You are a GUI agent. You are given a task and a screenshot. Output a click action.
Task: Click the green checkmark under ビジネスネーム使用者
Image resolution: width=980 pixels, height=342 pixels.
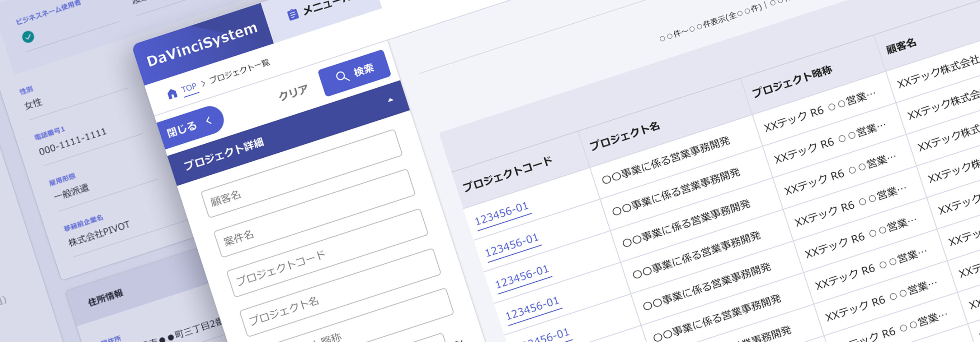pos(28,37)
